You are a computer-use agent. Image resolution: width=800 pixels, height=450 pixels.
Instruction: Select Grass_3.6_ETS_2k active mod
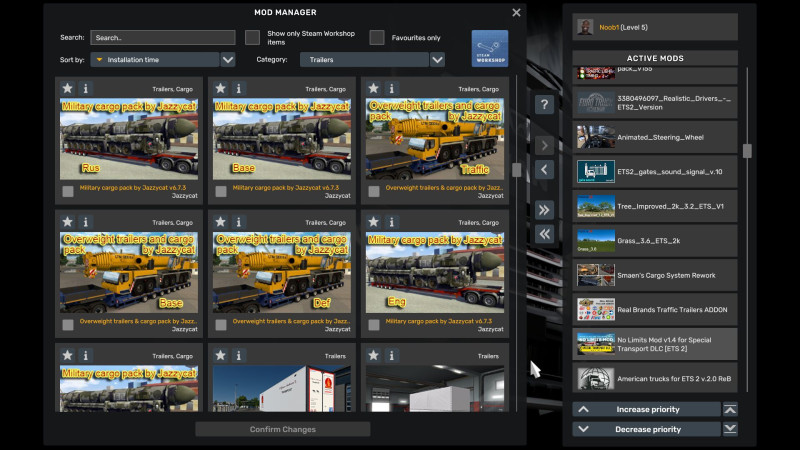pyautogui.click(x=655, y=241)
